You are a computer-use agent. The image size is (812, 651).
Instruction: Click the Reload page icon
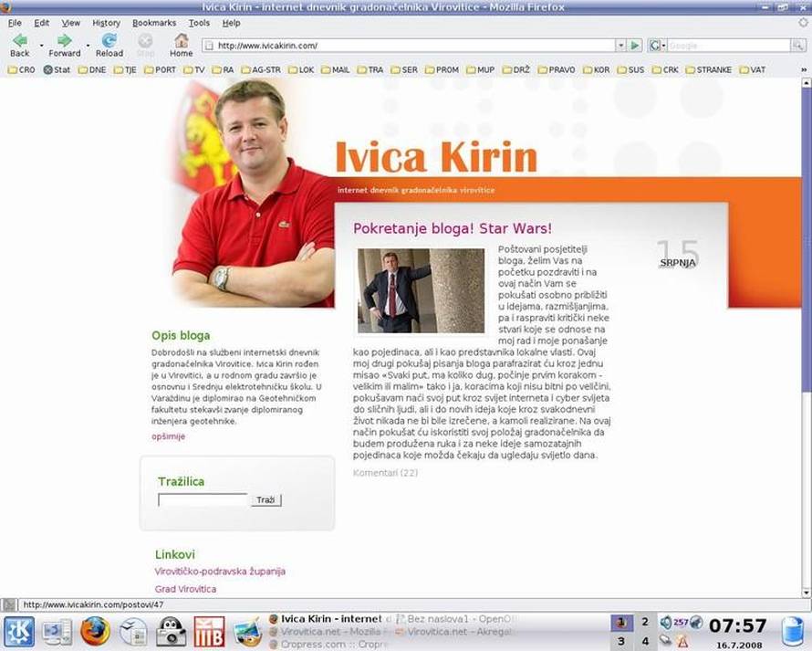[x=109, y=41]
